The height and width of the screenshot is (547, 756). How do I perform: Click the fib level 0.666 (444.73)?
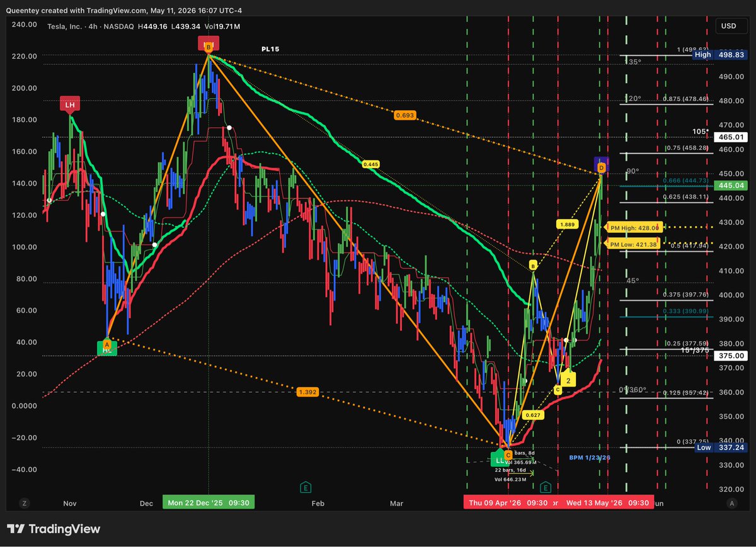point(687,181)
